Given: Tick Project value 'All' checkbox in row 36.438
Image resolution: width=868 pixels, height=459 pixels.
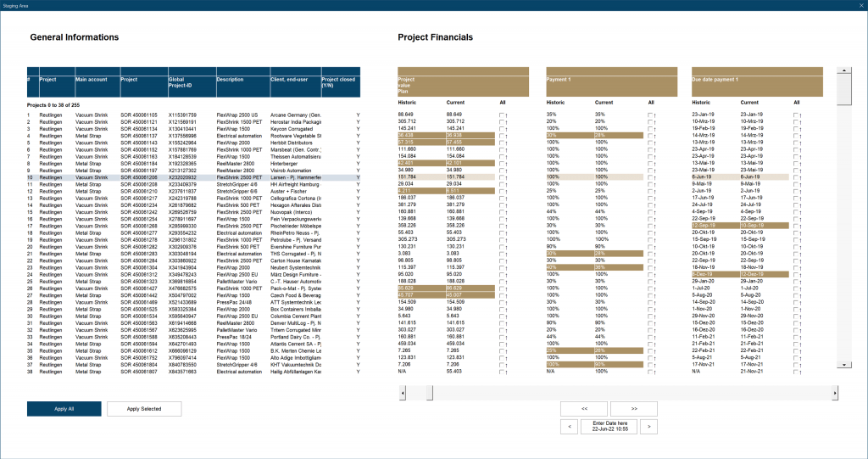Looking at the screenshot, I should (x=503, y=136).
